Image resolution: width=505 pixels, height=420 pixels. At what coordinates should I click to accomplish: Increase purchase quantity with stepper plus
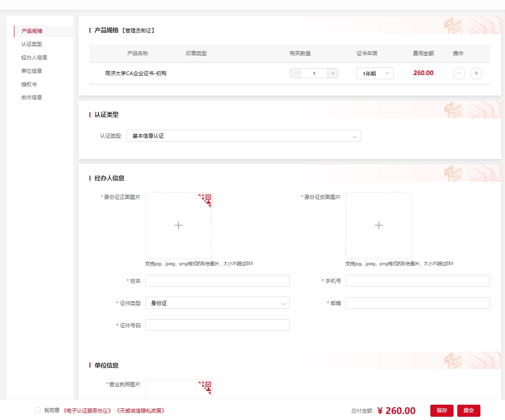tap(332, 73)
